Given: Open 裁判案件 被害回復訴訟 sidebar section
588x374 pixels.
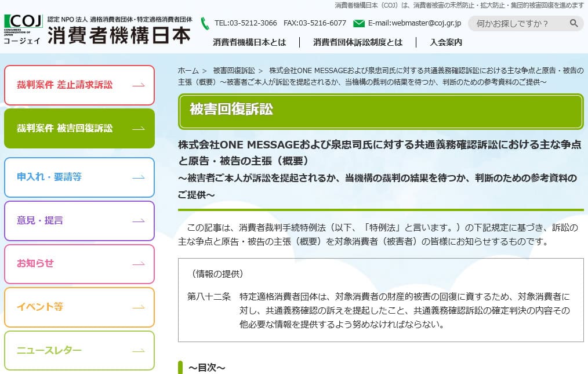Looking at the screenshot, I should pos(79,129).
